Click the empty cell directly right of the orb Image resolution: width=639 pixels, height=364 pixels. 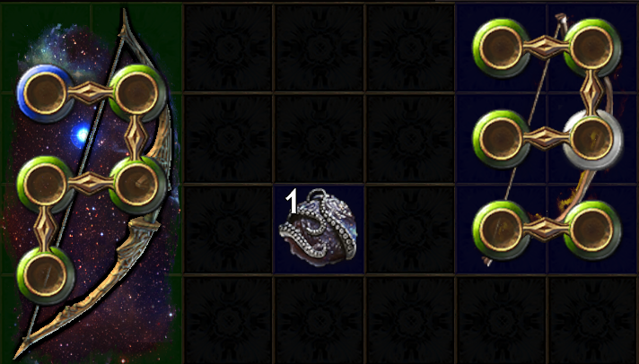pyautogui.click(x=410, y=230)
